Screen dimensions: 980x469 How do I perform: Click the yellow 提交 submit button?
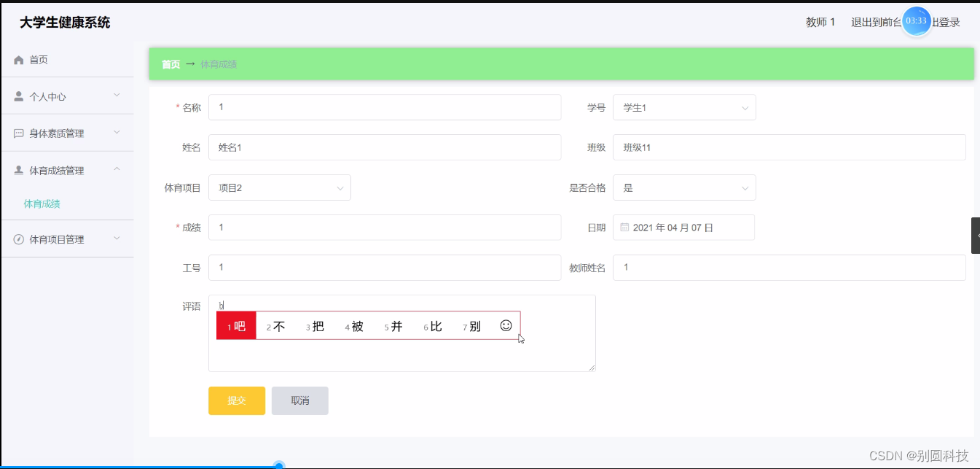pos(236,400)
